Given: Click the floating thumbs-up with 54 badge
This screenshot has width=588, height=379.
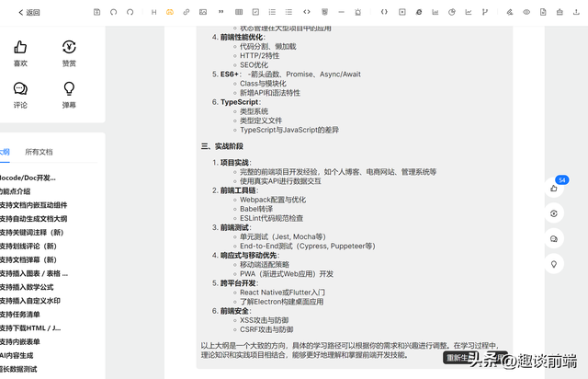Looking at the screenshot, I should (x=554, y=188).
